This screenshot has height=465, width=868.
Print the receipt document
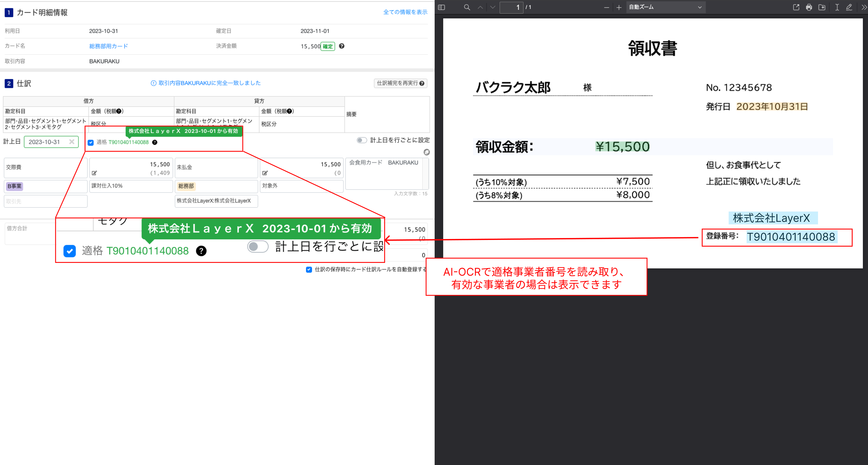tap(809, 7)
